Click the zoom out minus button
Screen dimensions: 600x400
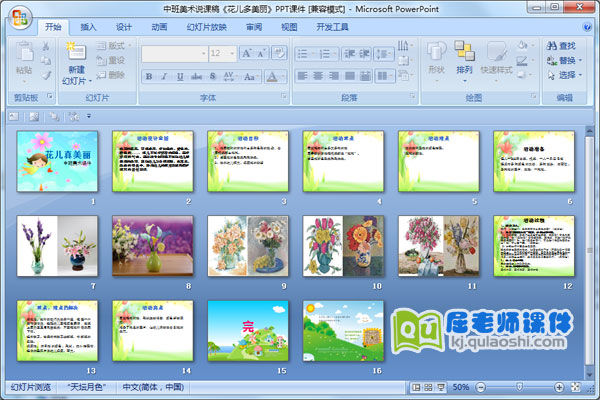pyautogui.click(x=481, y=387)
